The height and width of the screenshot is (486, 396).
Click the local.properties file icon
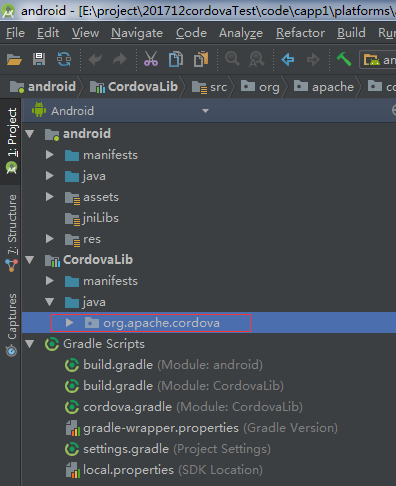coord(73,470)
